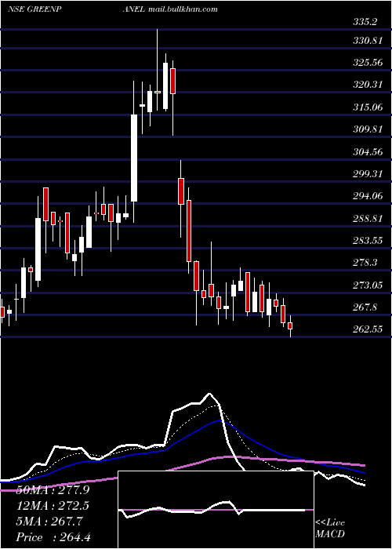Select the 320.31 price axis label
Image resolution: width=392 pixels, height=549 pixels.
tap(367, 85)
